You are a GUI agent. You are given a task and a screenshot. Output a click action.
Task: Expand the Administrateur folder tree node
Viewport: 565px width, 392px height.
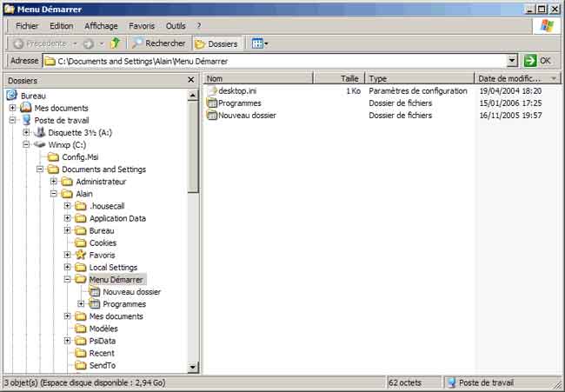tap(54, 182)
